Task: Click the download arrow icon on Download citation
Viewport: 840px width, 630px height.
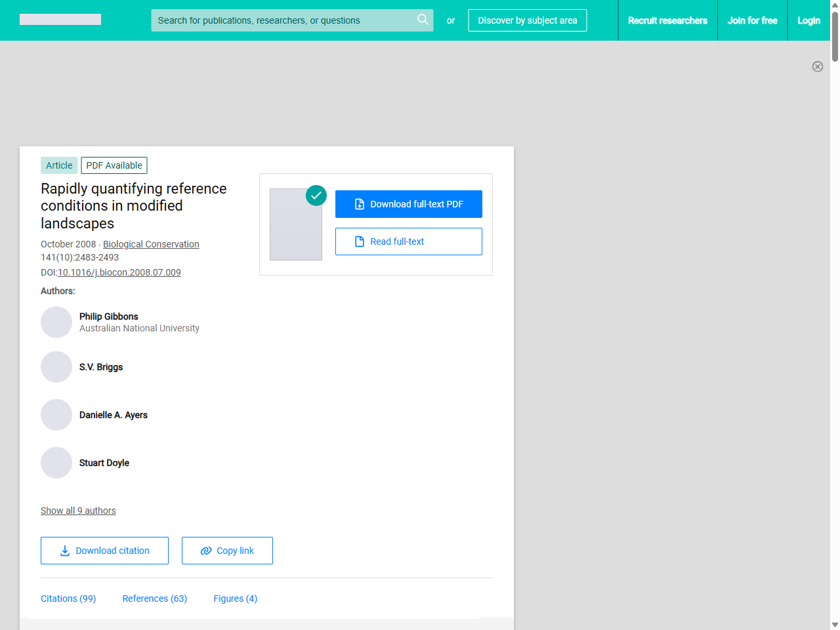Action: coord(64,550)
